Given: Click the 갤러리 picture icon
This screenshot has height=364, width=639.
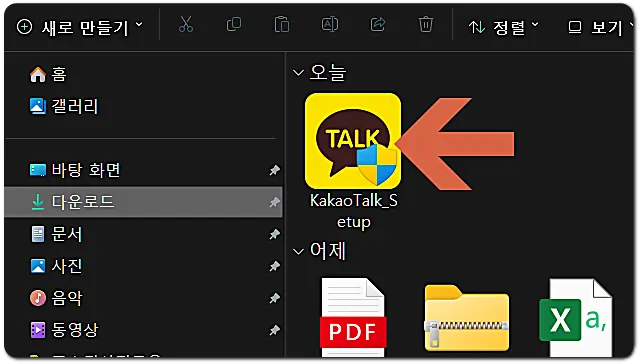Looking at the screenshot, I should (38, 106).
